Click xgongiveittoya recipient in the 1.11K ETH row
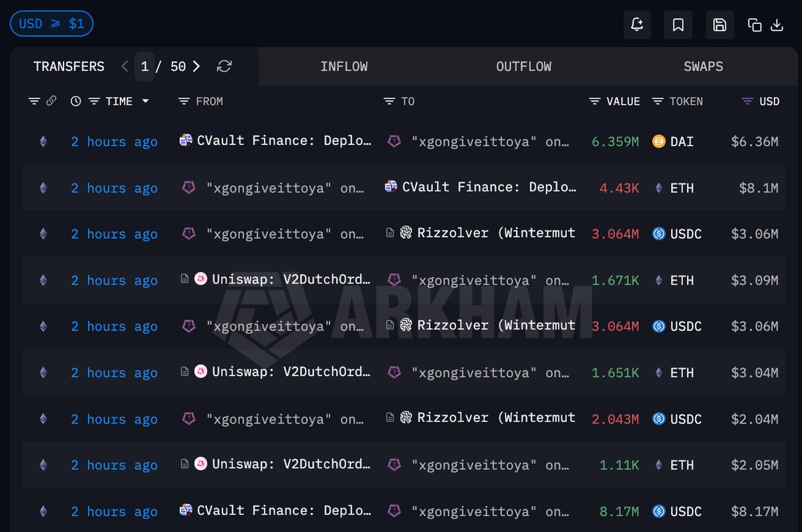Viewport: 802px width, 532px height. tap(491, 465)
